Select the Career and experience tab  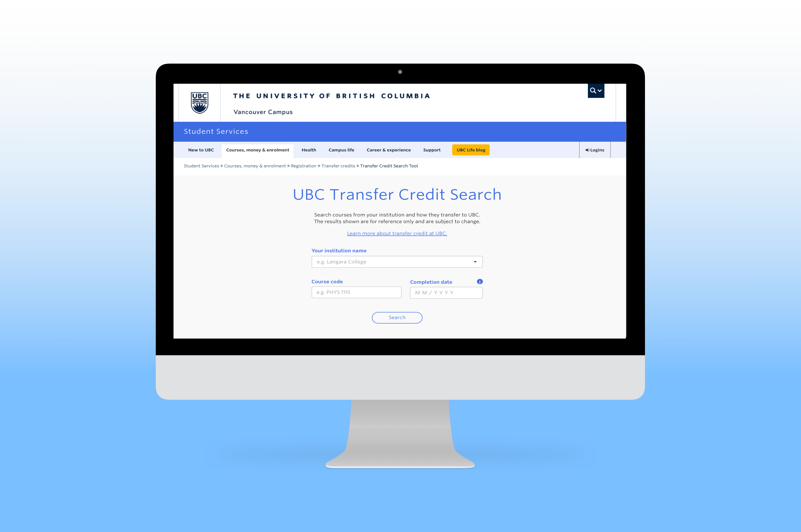(x=389, y=150)
